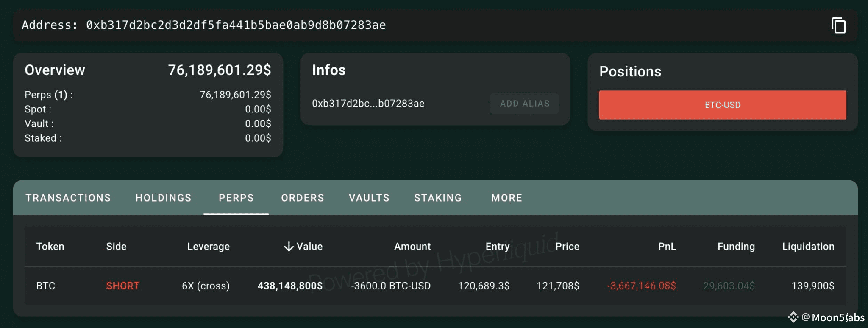The height and width of the screenshot is (328, 868).
Task: Open the Orders tab
Action: [303, 198]
